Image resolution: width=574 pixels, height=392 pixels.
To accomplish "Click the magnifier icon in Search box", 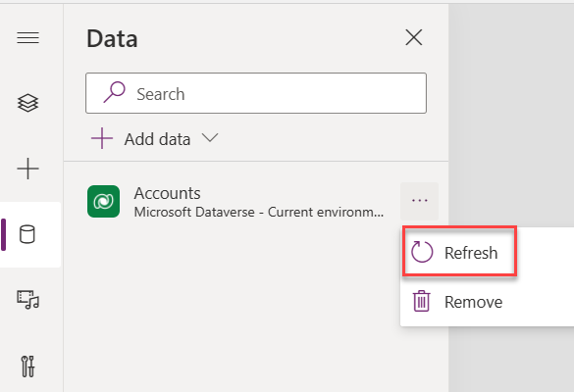I will click(114, 92).
